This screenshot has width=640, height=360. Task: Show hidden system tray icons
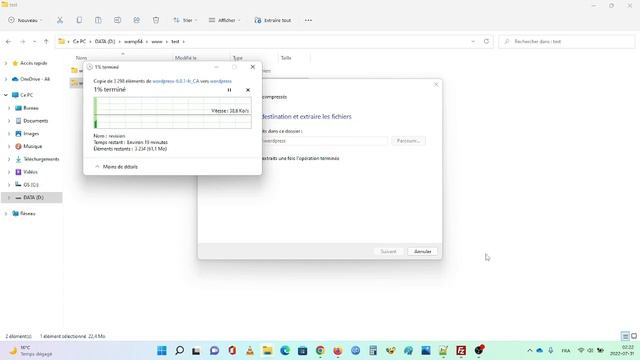[530, 350]
